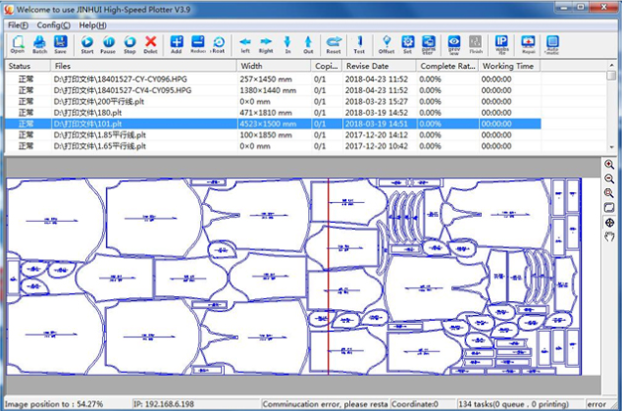
Task: Pause the plot job
Action: coord(108,44)
